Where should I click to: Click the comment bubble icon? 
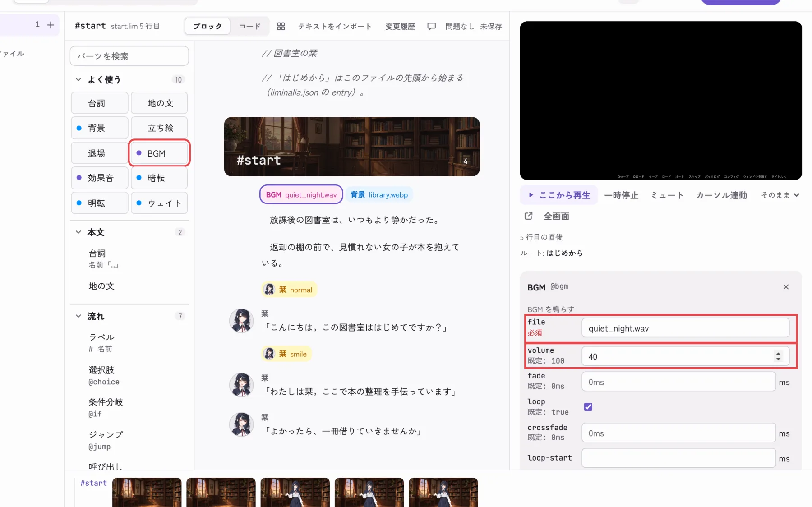click(431, 26)
